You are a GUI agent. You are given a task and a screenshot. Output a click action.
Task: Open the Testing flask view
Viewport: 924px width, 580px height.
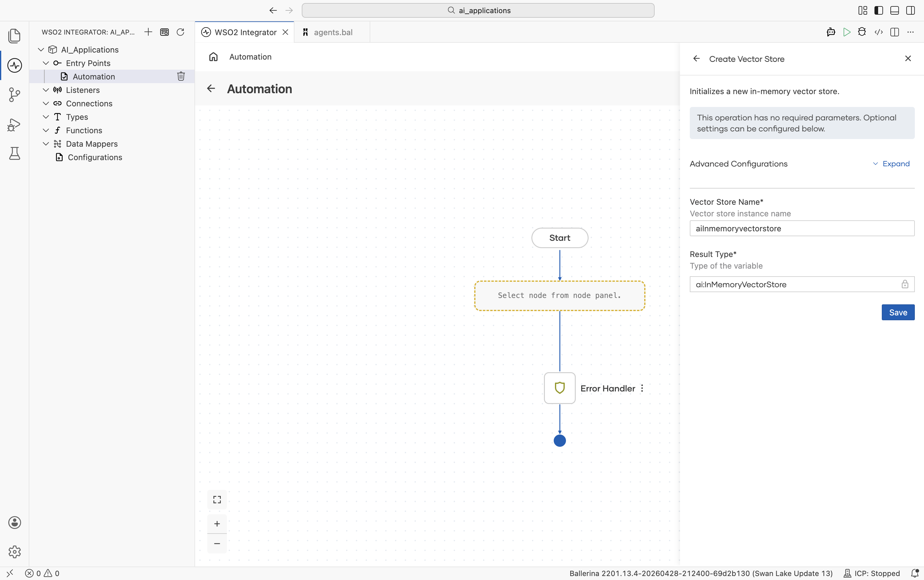click(14, 153)
